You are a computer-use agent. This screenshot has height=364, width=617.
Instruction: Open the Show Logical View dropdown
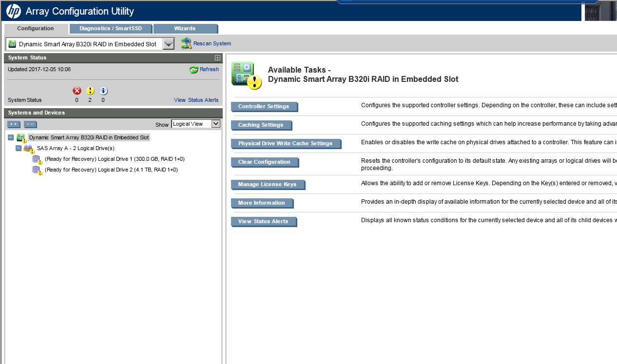pyautogui.click(x=196, y=124)
